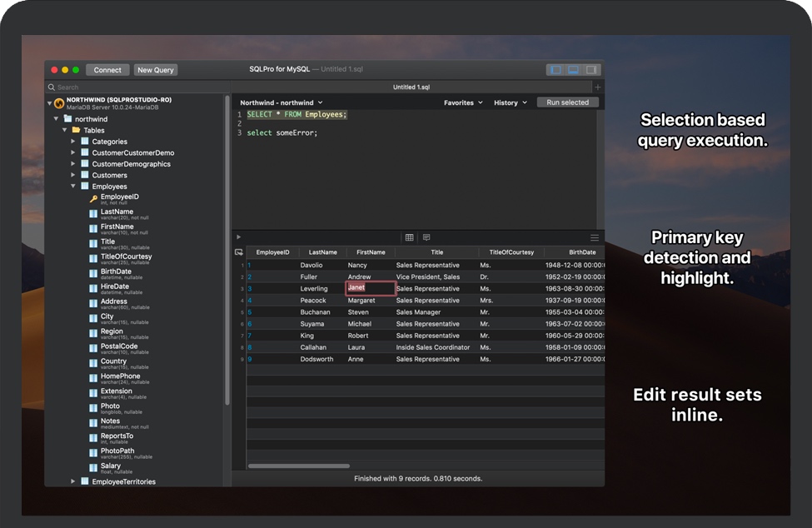Open the Favorites dropdown

463,102
